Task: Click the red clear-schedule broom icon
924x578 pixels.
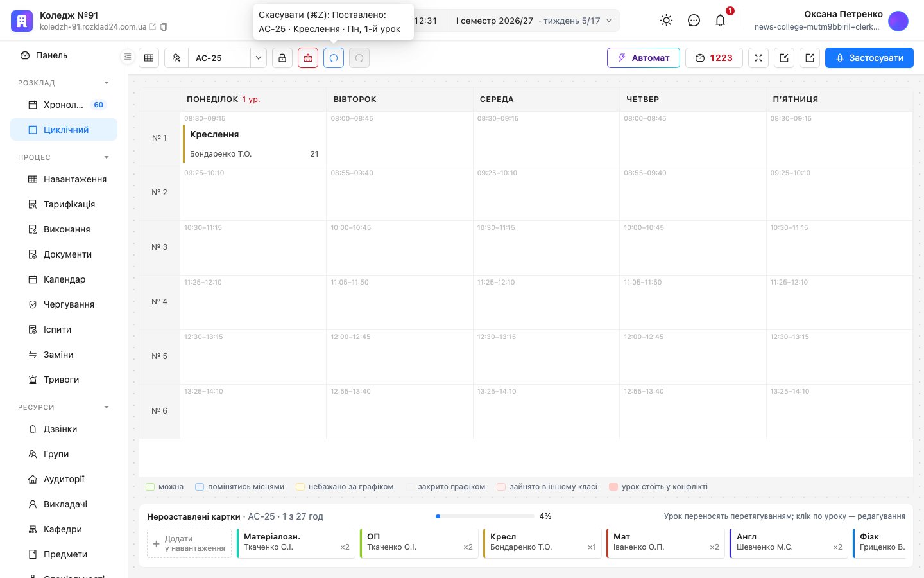Action: pos(308,58)
